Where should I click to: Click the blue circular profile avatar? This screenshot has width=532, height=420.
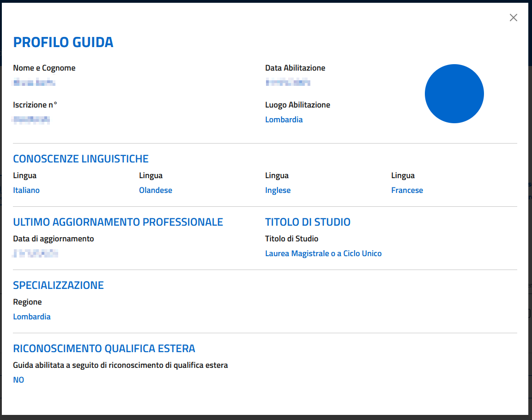pyautogui.click(x=454, y=94)
